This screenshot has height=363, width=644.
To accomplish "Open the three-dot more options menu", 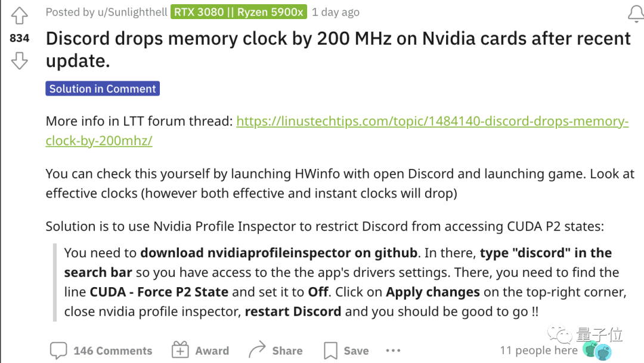I will [393, 350].
